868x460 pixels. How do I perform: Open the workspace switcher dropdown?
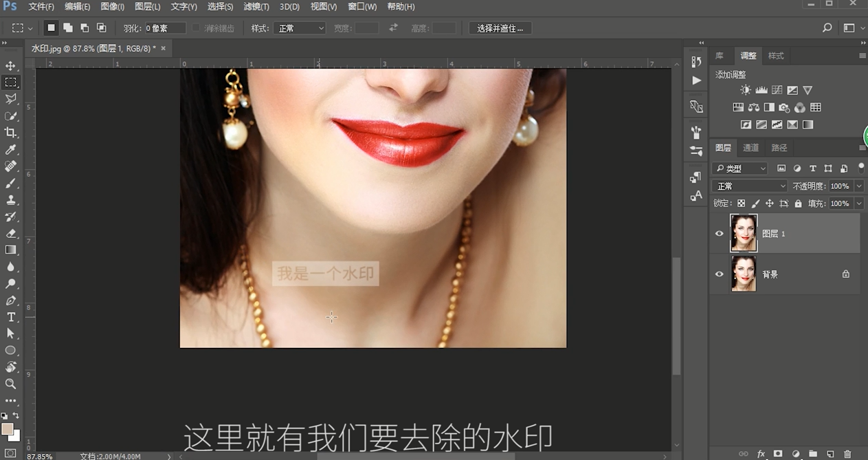point(853,28)
